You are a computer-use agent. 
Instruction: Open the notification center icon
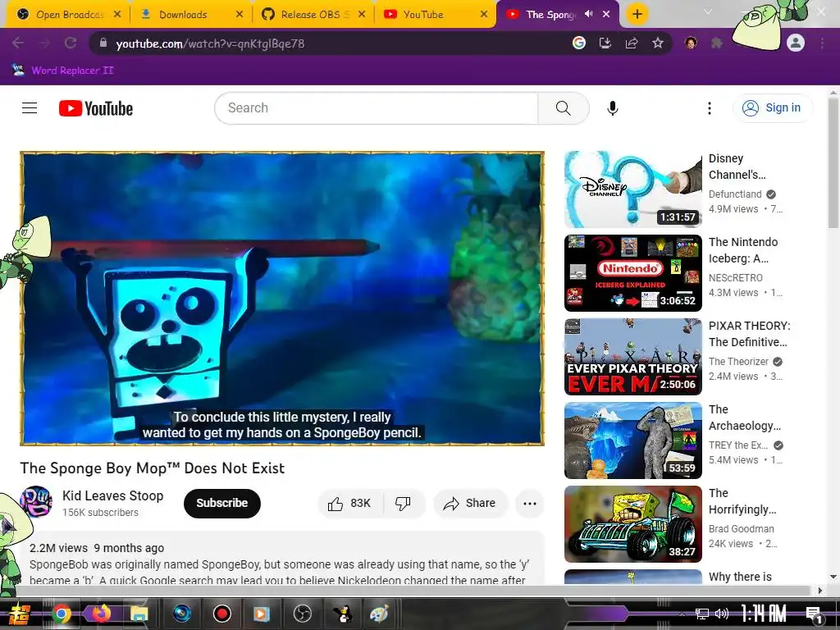[x=813, y=614]
